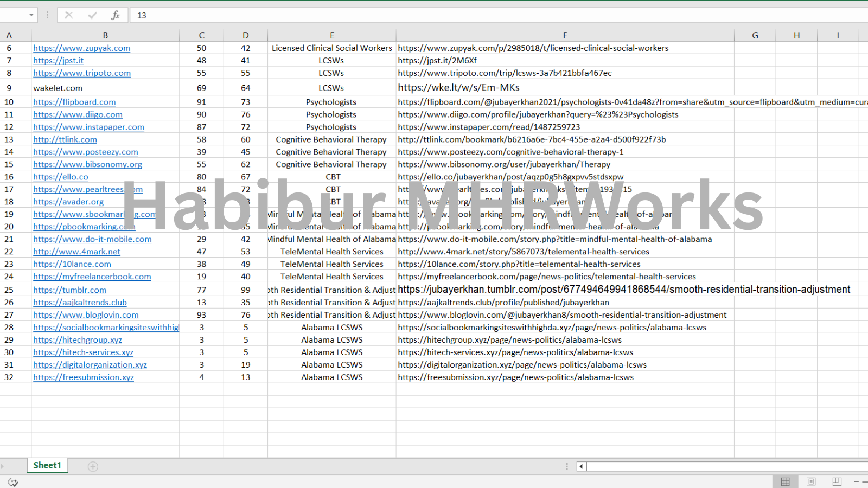The height and width of the screenshot is (488, 868).
Task: Click the accessibility checker icon in status bar
Action: point(13,482)
